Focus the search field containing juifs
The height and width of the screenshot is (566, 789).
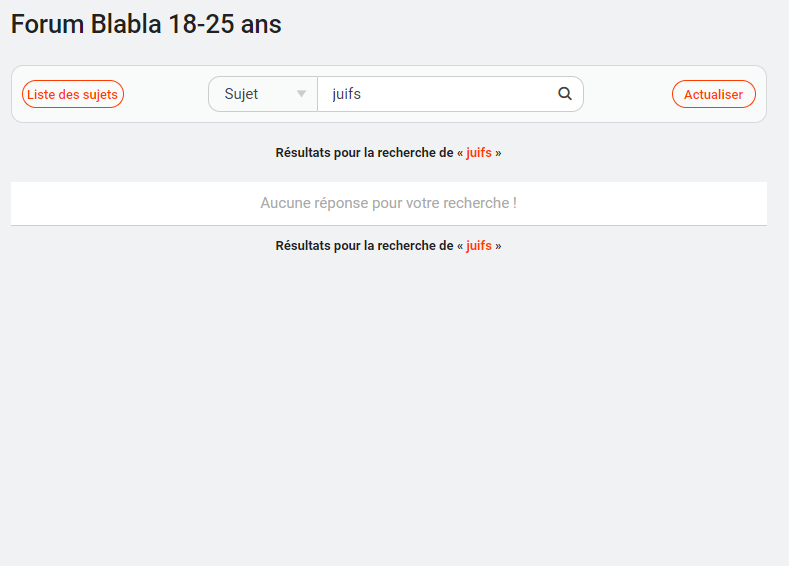pos(440,94)
